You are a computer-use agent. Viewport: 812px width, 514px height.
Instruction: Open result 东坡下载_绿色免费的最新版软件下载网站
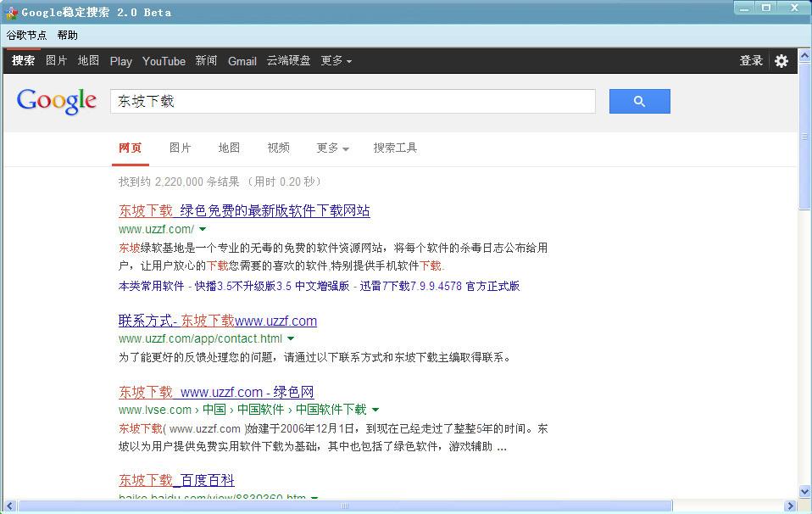pos(244,211)
